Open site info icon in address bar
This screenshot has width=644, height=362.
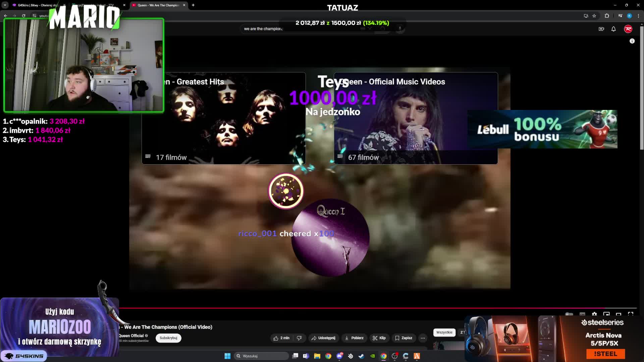34,16
